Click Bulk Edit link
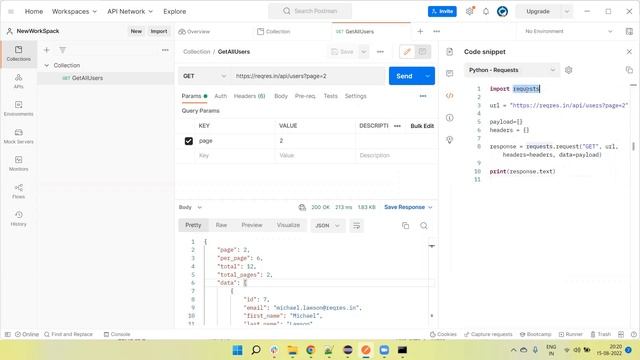The width and height of the screenshot is (640, 360). point(422,126)
